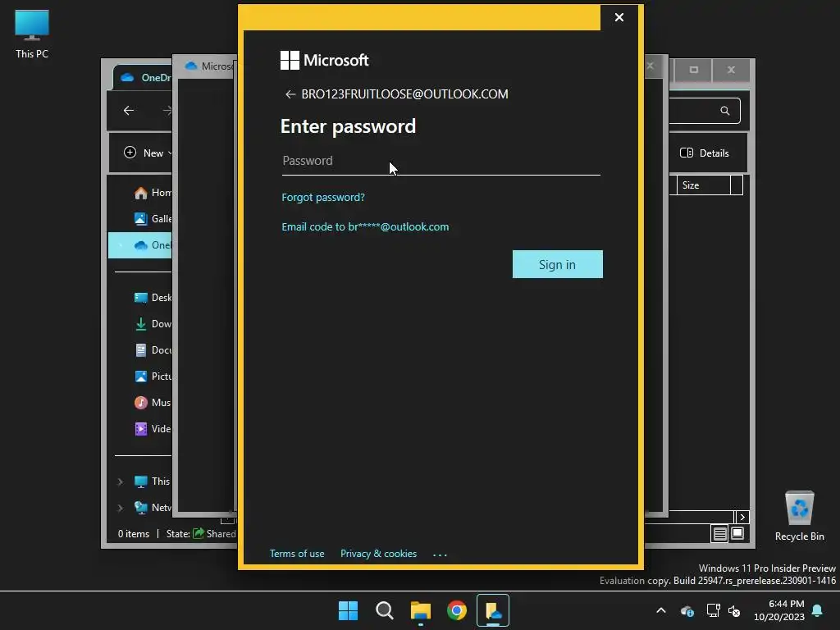Viewport: 840px width, 630px height.
Task: Click the Size column header
Action: click(703, 185)
